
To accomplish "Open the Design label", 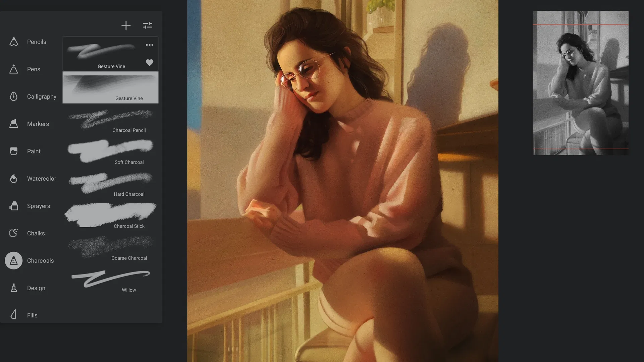I will click(x=36, y=288).
